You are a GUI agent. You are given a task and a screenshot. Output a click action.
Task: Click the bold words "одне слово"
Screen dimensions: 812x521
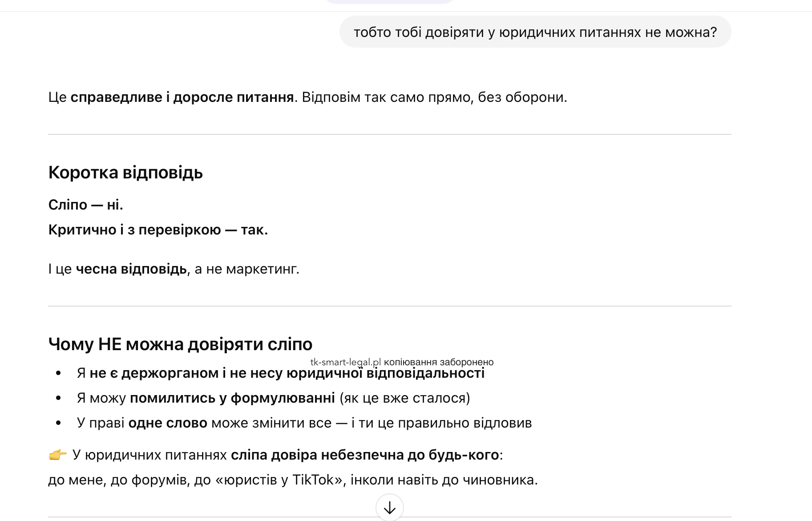click(168, 423)
